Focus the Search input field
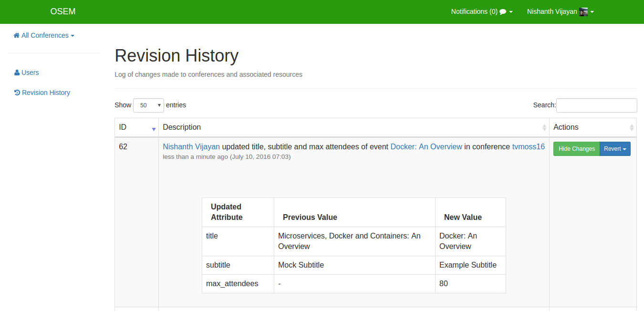 tap(596, 105)
